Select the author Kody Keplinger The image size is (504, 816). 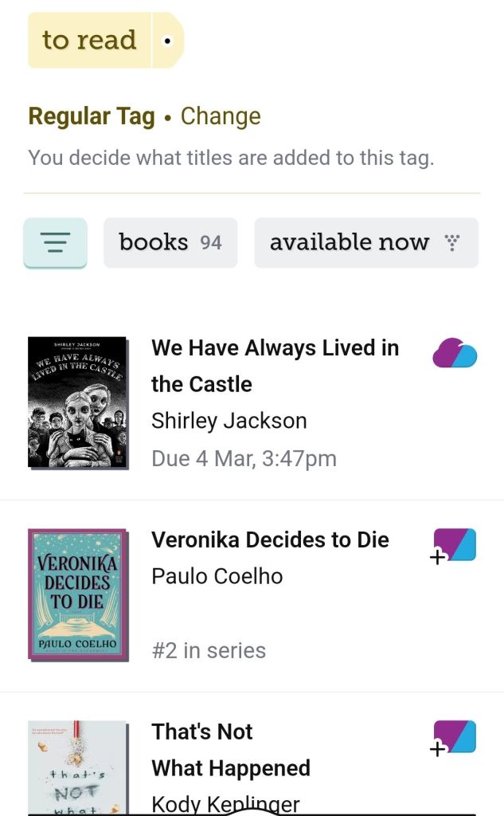(x=225, y=804)
